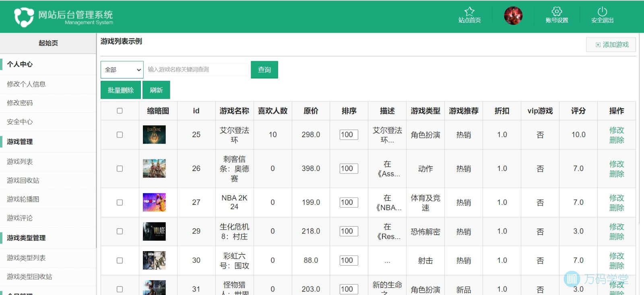Open 游戏类型回收站 menu item

coord(48,277)
